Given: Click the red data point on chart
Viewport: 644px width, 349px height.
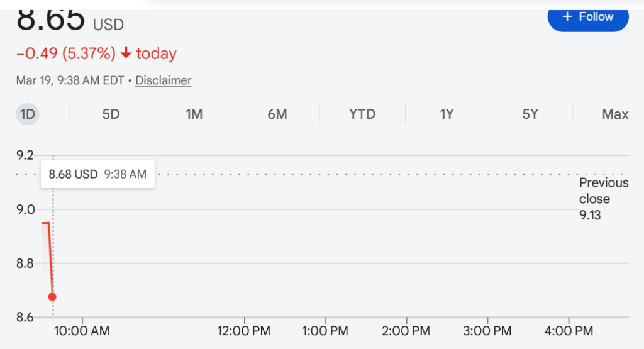Looking at the screenshot, I should pos(52,297).
